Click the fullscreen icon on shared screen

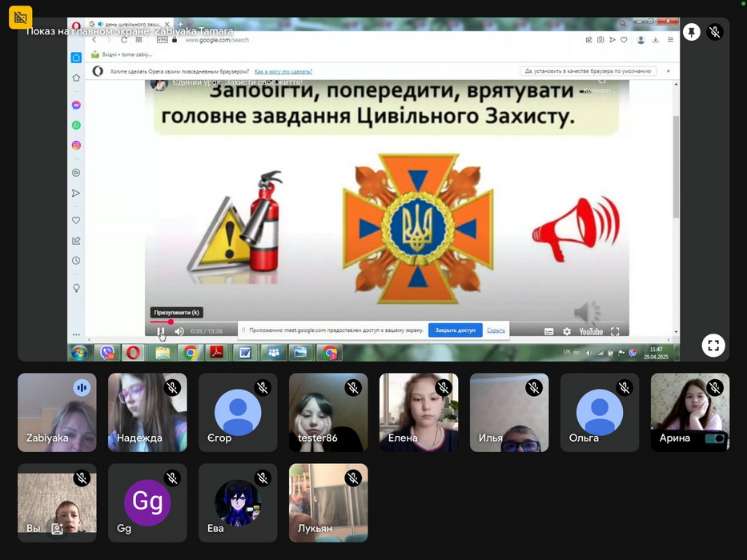point(713,346)
